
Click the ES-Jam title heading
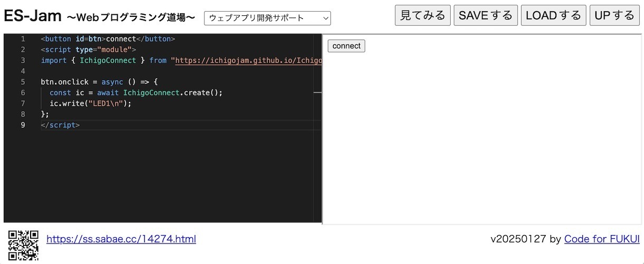33,16
